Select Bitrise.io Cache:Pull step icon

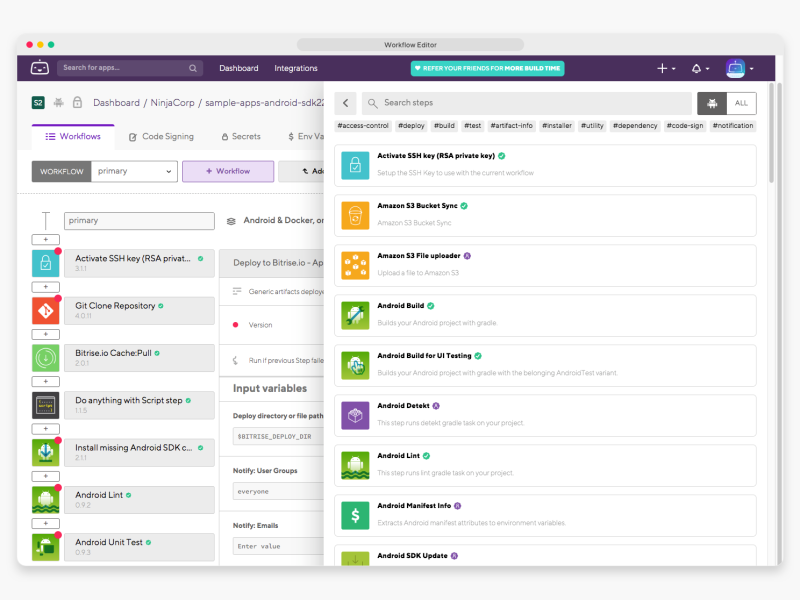[45, 358]
